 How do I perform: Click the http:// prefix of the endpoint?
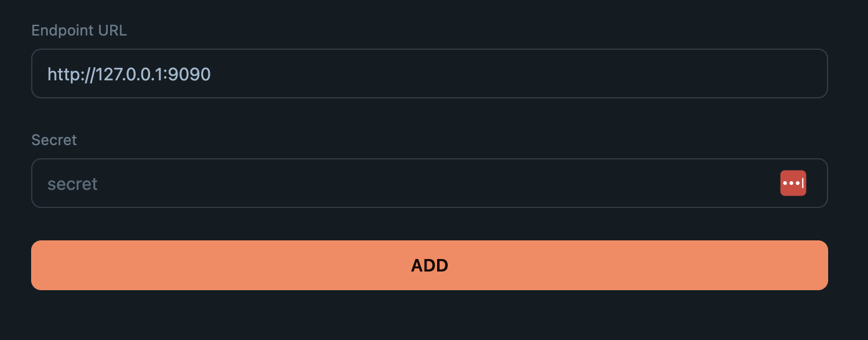coord(71,75)
